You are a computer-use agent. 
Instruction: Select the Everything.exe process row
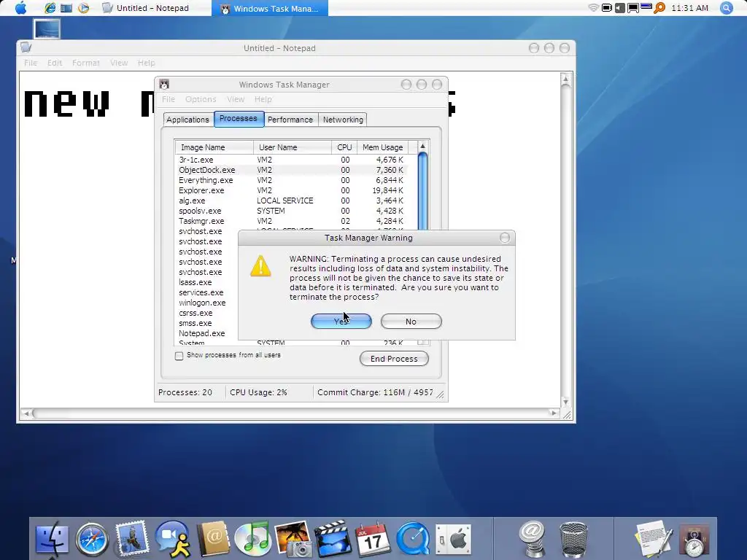tap(291, 180)
